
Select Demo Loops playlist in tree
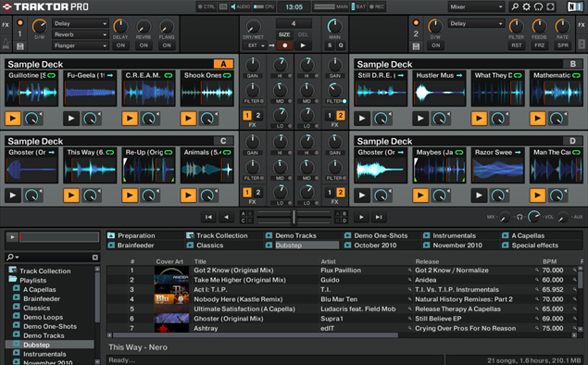point(44,318)
